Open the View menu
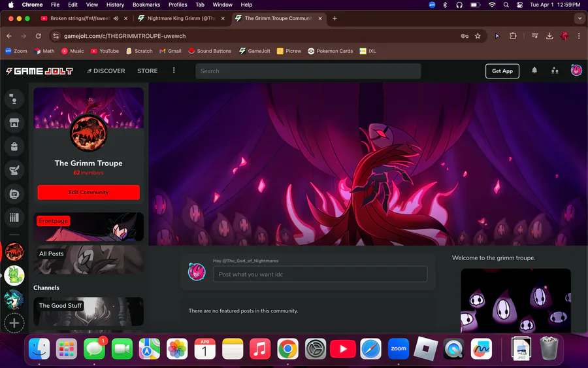 pos(92,5)
